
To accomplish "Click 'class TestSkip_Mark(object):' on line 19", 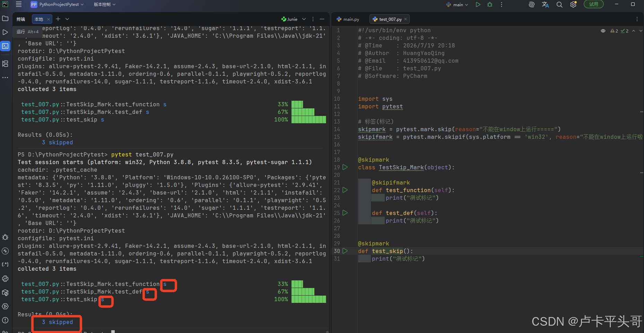I will tap(406, 168).
